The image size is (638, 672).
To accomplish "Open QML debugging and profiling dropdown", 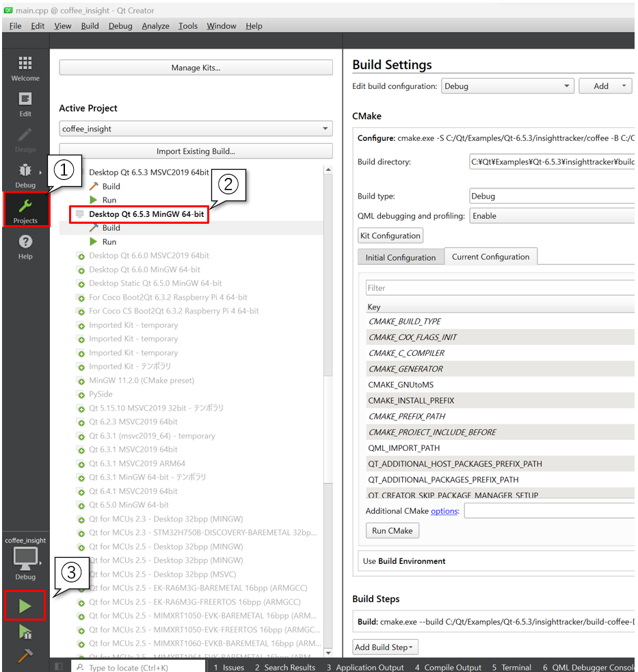I will 551,216.
